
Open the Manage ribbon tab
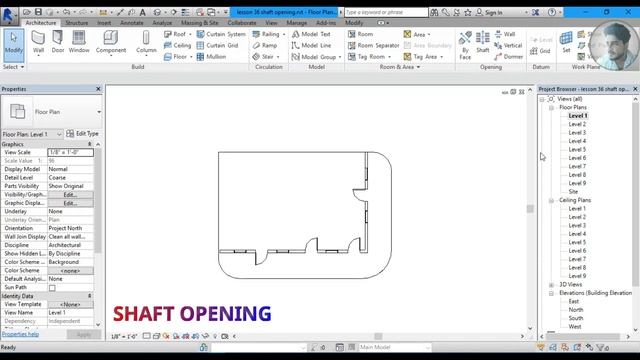click(296, 23)
